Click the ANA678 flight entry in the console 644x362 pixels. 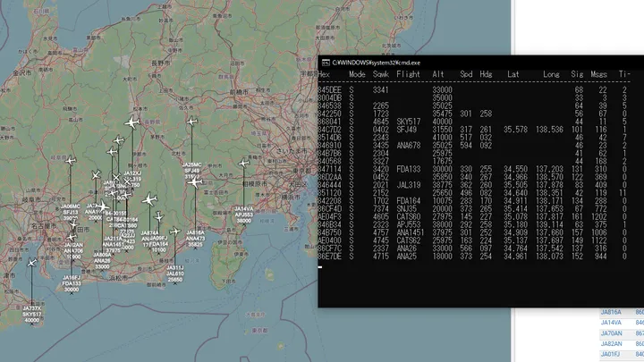coord(408,146)
